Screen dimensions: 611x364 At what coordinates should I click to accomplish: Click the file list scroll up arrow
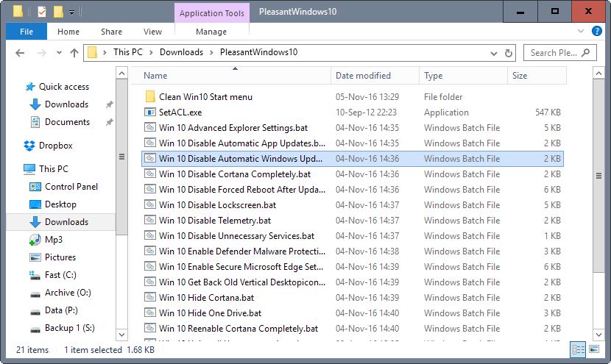pos(598,73)
